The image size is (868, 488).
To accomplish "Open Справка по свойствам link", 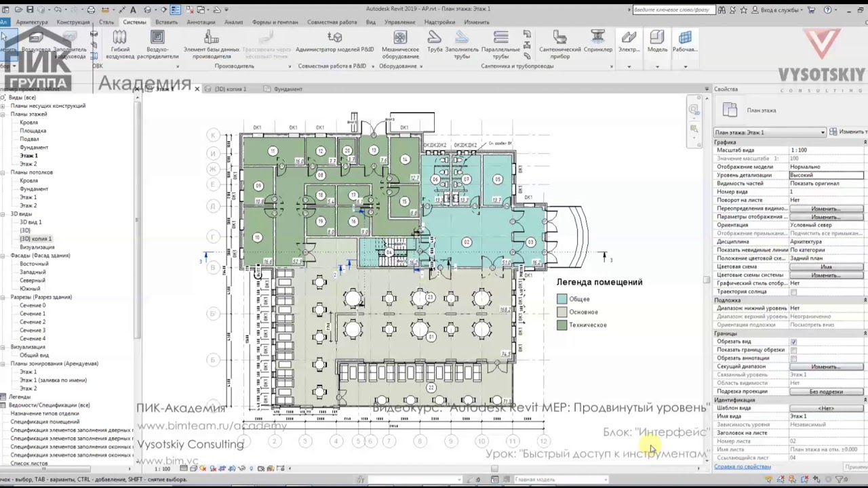I will tap(743, 466).
